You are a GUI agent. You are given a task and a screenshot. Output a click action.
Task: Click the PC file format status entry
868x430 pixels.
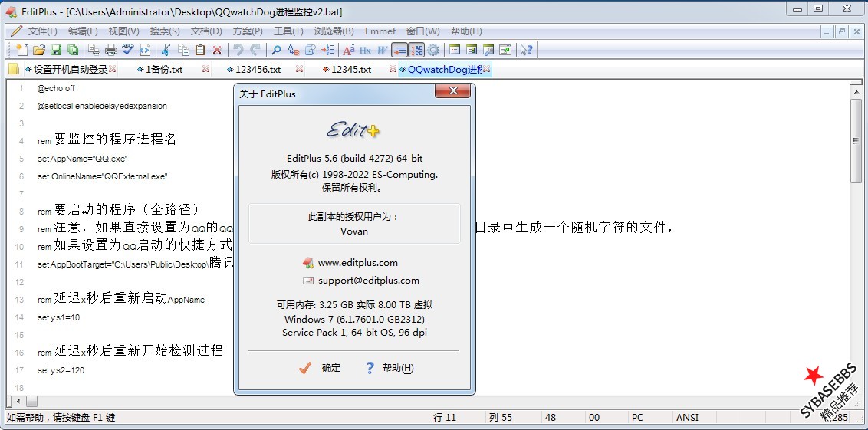pos(637,417)
